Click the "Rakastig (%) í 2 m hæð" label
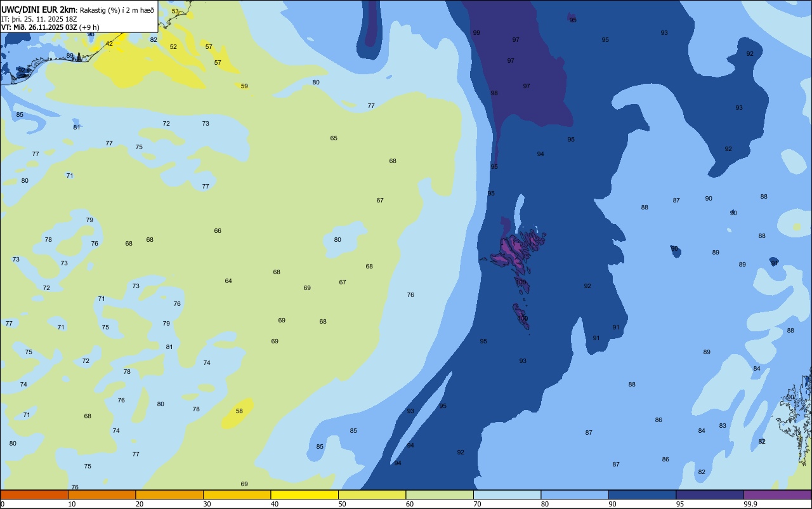812x509 pixels. coord(117,10)
